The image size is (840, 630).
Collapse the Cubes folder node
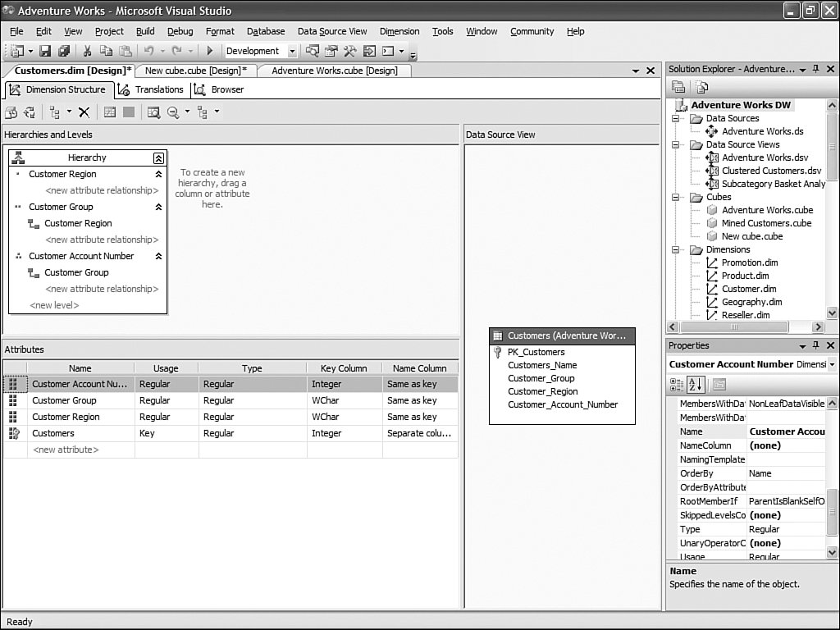click(x=676, y=197)
